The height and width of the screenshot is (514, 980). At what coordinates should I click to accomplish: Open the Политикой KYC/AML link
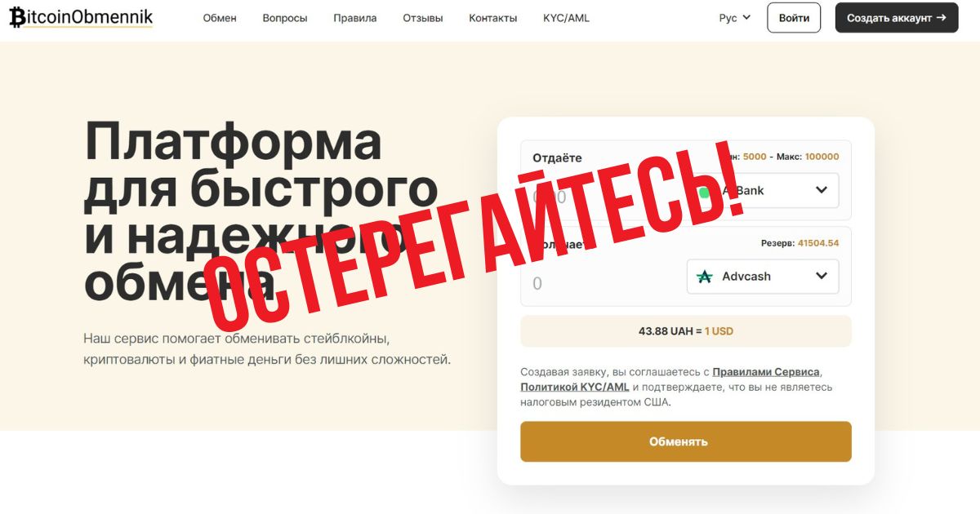pyautogui.click(x=575, y=387)
